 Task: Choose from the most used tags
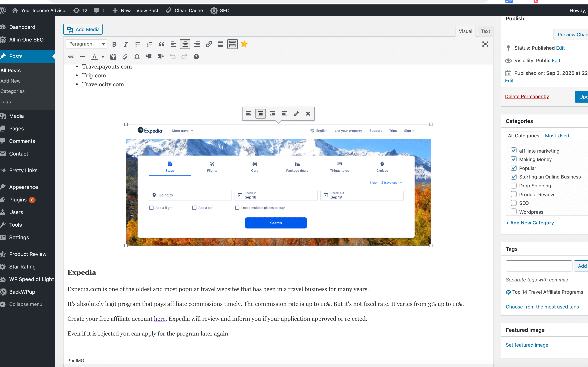tap(542, 307)
